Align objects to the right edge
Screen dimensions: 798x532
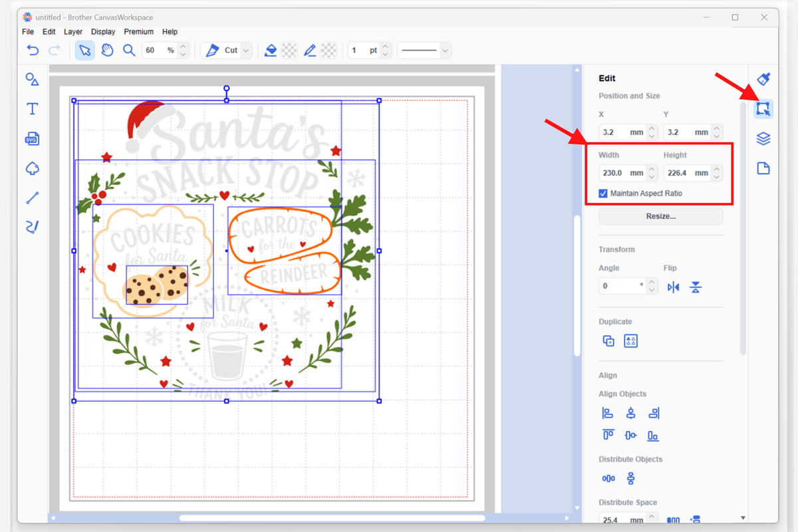[653, 413]
